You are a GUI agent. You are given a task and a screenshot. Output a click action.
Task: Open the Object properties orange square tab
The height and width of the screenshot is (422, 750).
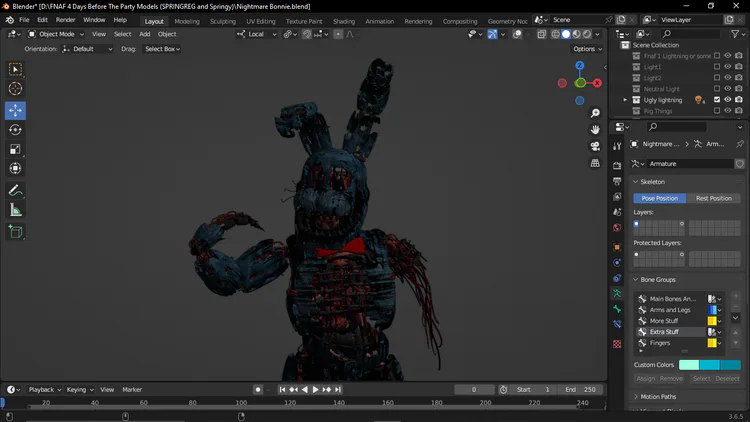click(x=617, y=247)
